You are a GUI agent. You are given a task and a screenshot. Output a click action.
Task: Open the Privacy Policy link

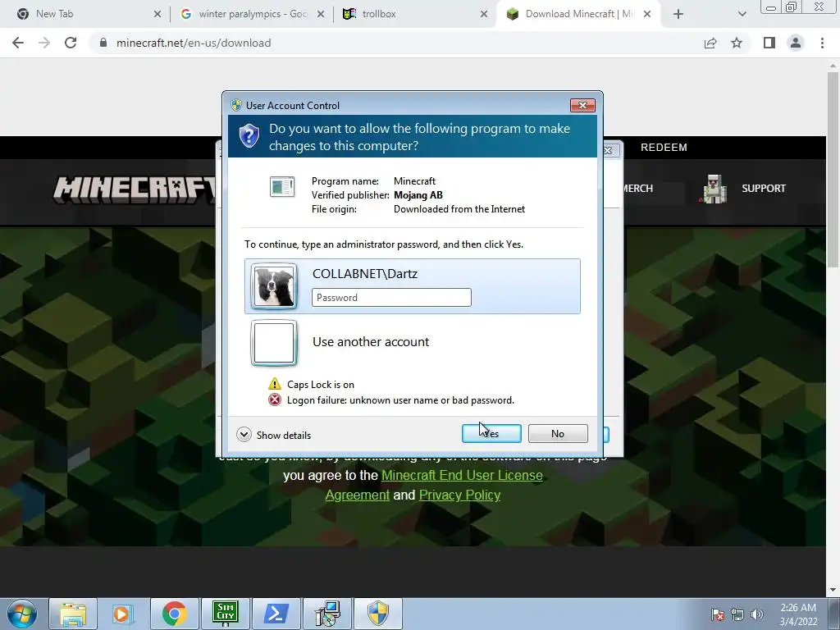(459, 495)
